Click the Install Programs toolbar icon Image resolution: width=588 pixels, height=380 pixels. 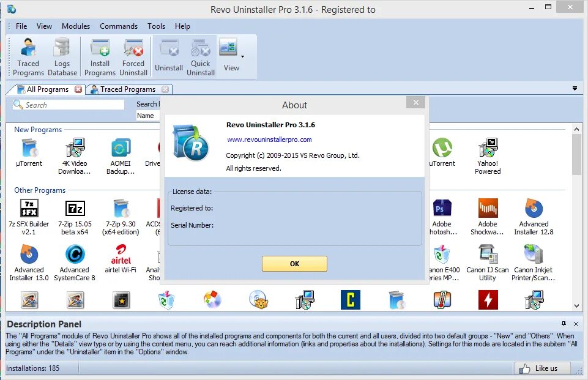coord(100,56)
